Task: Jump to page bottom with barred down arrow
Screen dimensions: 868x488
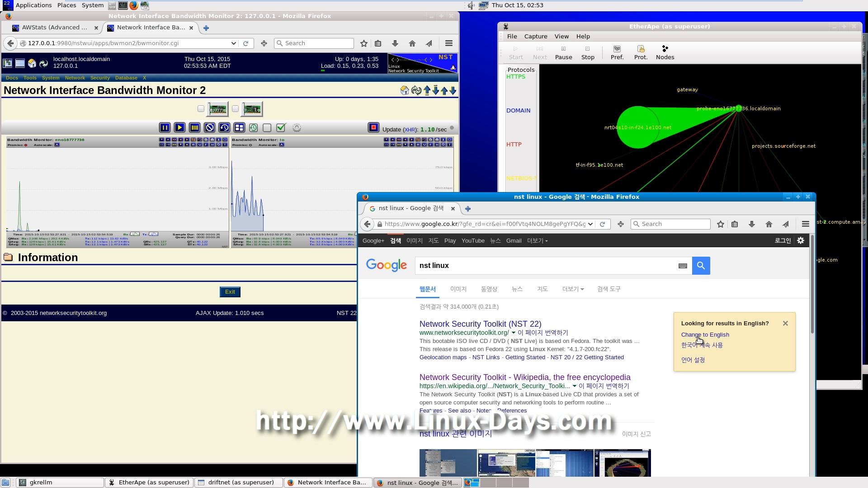Action: pos(435,90)
